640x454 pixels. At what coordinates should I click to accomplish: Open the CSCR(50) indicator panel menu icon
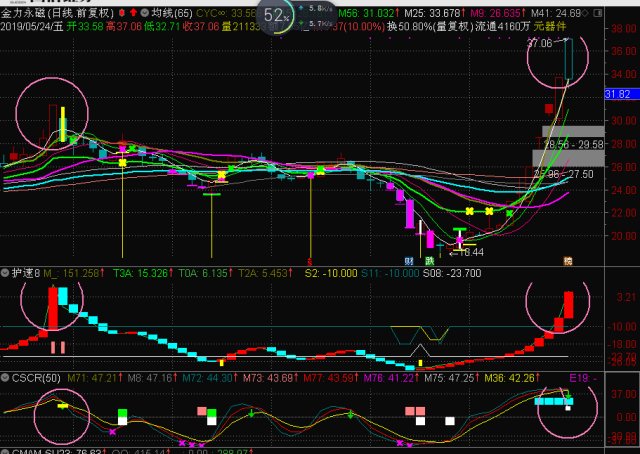point(5,378)
